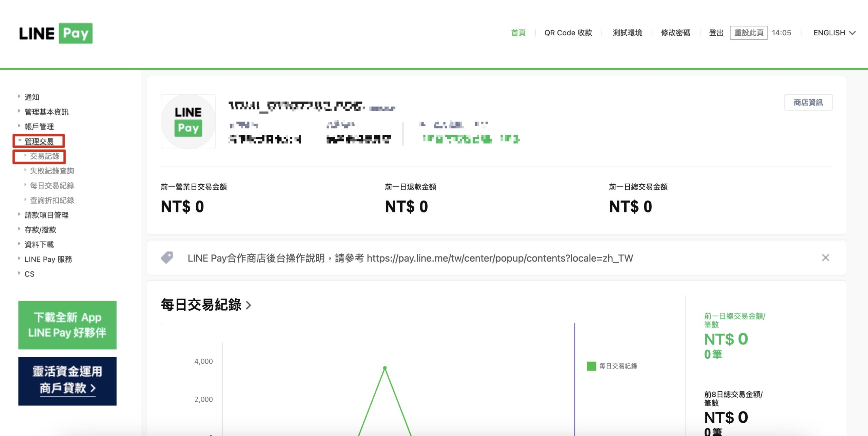Expand the 通知 sidebar item
Image resolution: width=868 pixels, height=436 pixels.
[x=32, y=97]
